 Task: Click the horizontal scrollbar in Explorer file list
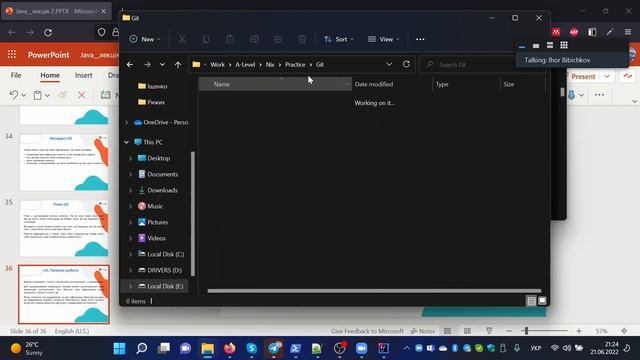[374, 291]
